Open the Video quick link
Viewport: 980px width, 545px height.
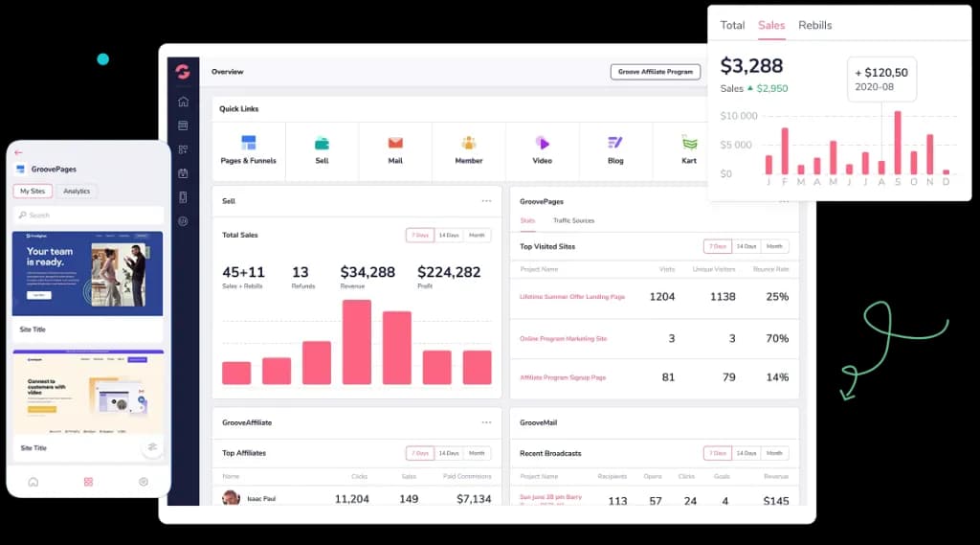[542, 150]
